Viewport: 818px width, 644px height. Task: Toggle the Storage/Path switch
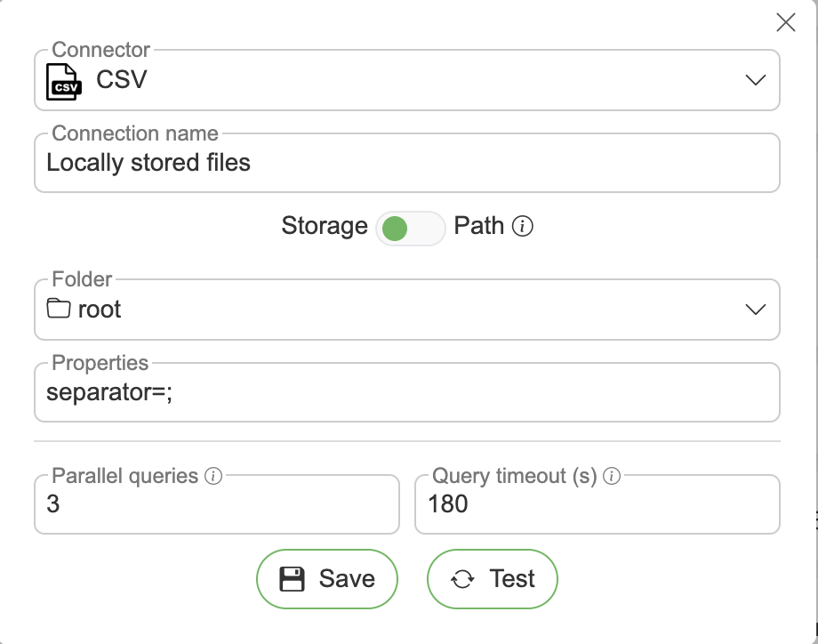click(410, 229)
